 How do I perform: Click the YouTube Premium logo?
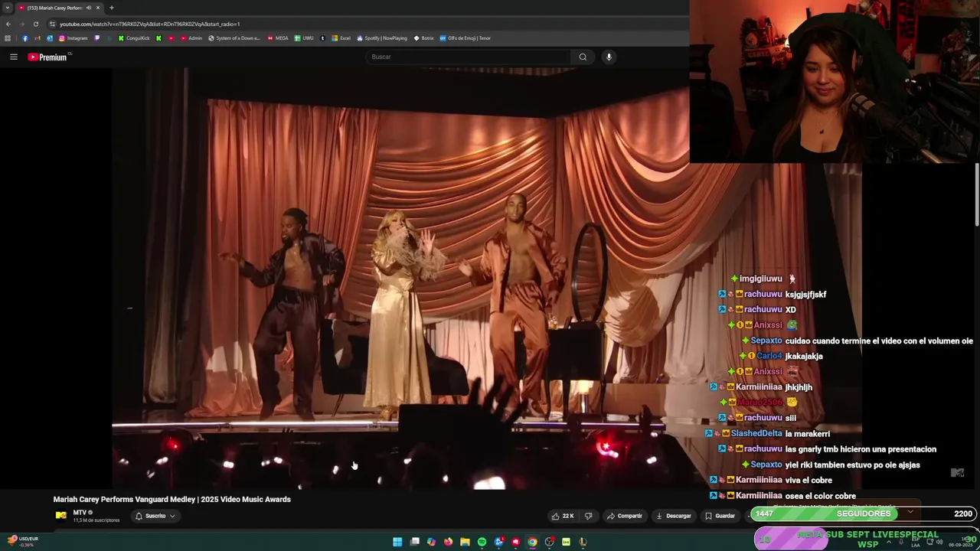pyautogui.click(x=49, y=57)
